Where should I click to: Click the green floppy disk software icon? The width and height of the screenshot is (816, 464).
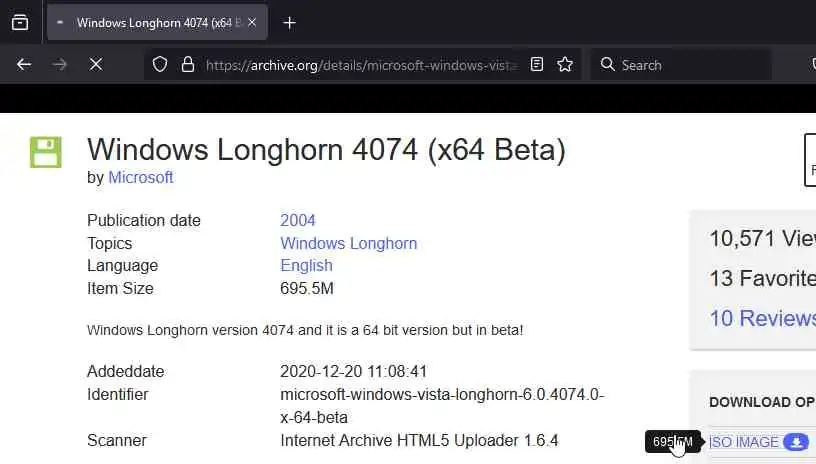(x=46, y=152)
